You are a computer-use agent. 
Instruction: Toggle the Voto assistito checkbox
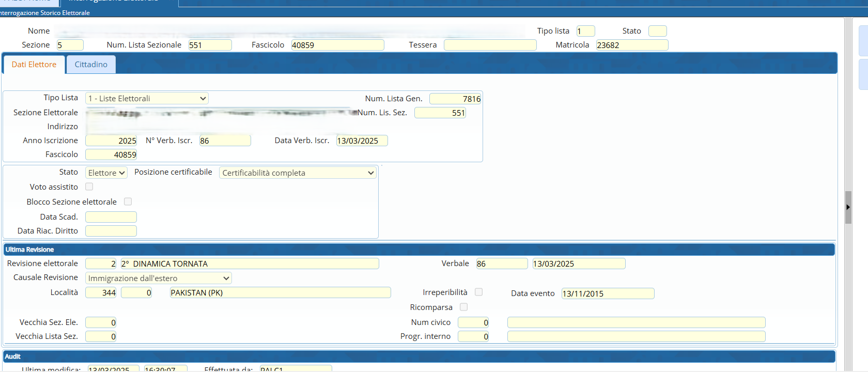pos(89,187)
